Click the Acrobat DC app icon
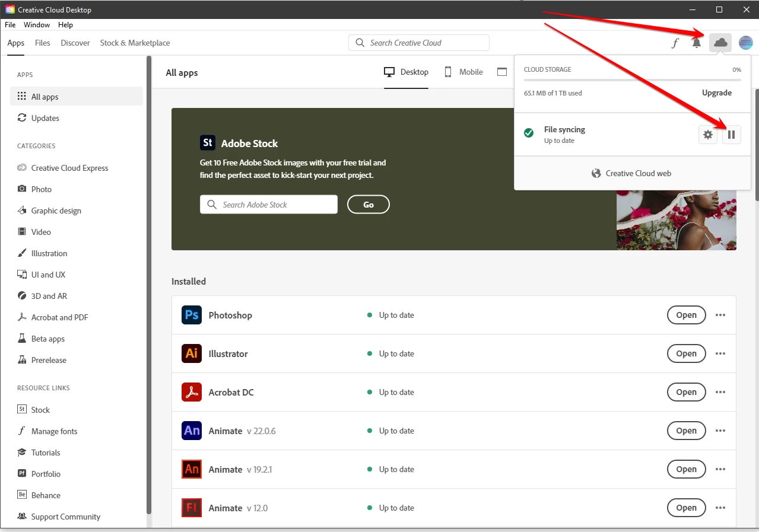This screenshot has width=759, height=532. tap(192, 392)
